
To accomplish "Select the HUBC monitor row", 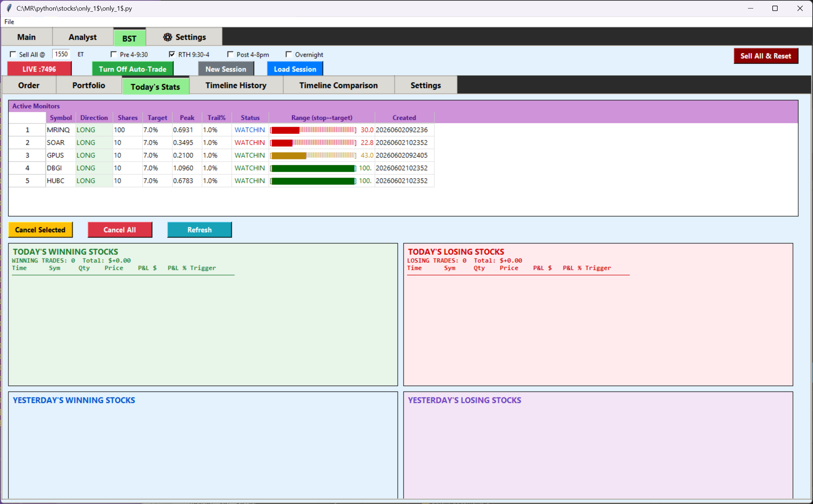I will (x=222, y=181).
